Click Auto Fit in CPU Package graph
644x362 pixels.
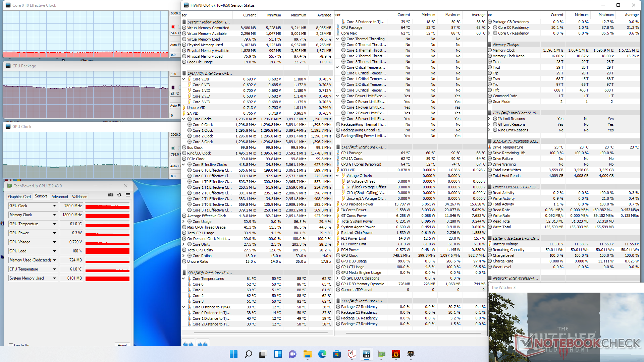pos(175,106)
